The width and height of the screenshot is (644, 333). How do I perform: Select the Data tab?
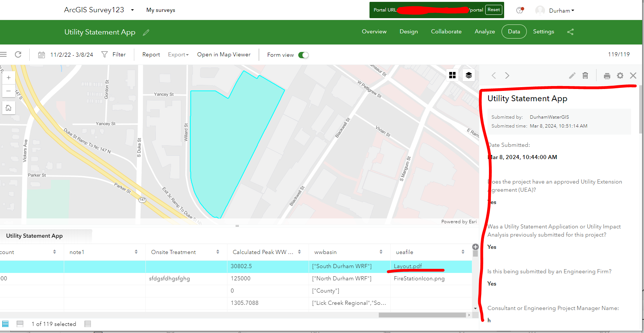pos(514,32)
